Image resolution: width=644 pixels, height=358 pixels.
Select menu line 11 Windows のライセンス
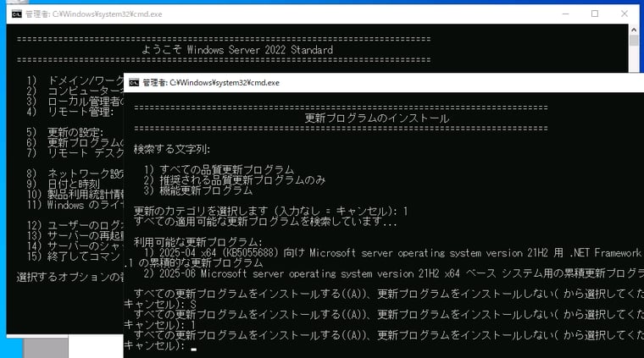tap(75, 205)
